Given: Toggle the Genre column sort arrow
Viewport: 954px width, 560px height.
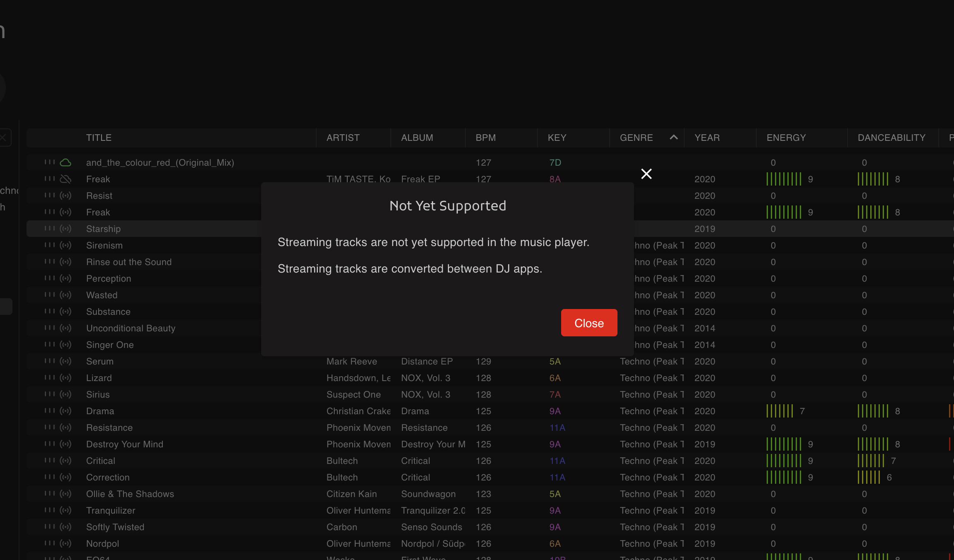Looking at the screenshot, I should 674,138.
